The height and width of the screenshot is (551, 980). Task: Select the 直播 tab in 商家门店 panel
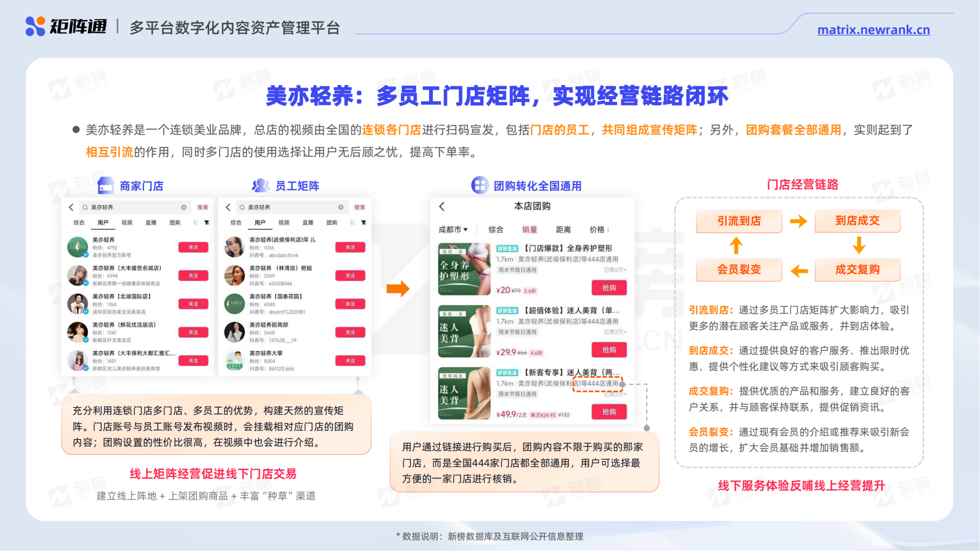click(151, 223)
